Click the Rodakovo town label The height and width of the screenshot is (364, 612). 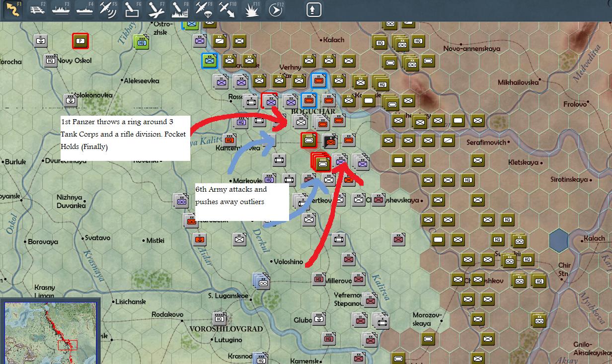(167, 315)
